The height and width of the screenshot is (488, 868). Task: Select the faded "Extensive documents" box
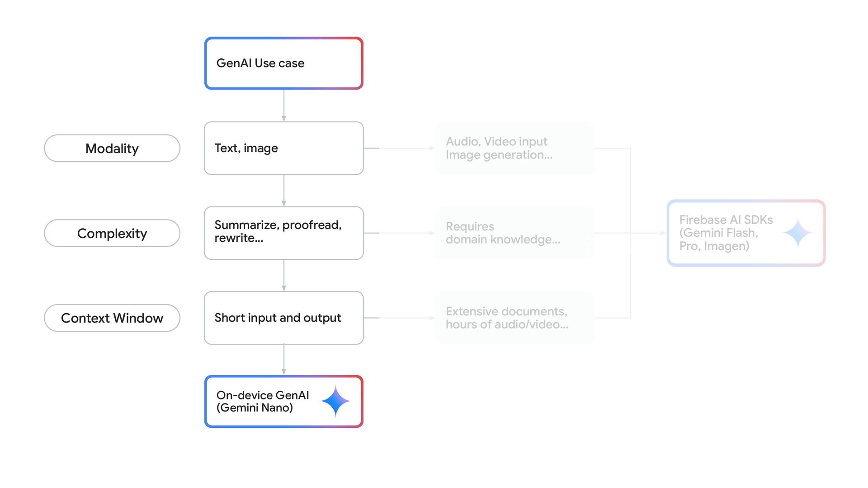514,318
